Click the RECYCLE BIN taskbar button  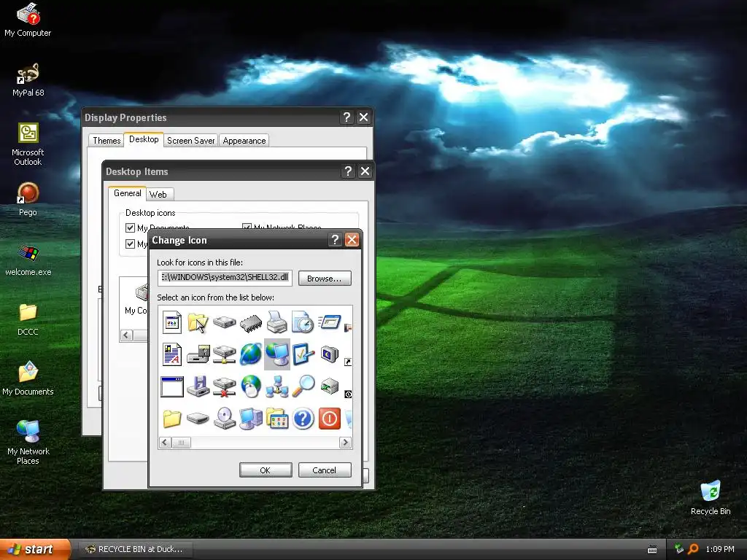click(x=136, y=549)
